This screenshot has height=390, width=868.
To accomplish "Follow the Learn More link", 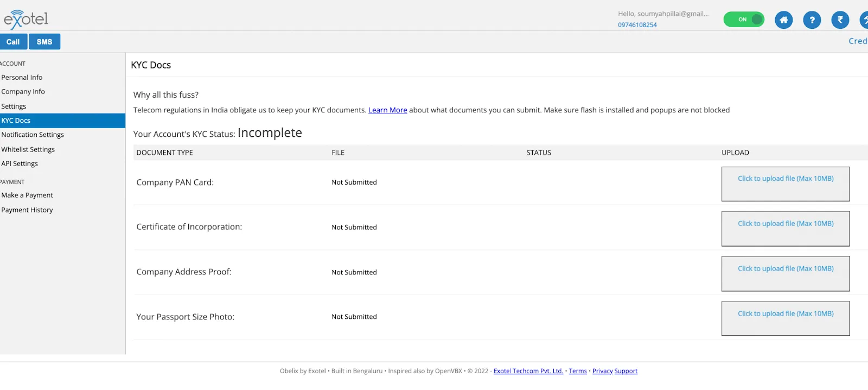I will click(388, 110).
